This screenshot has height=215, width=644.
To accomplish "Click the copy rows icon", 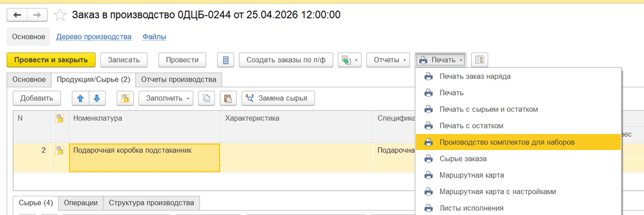I will coord(207,98).
